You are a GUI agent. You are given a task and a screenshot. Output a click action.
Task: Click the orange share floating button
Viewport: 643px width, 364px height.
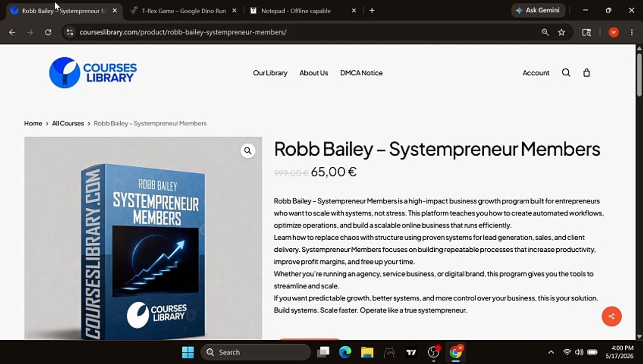[x=612, y=316]
